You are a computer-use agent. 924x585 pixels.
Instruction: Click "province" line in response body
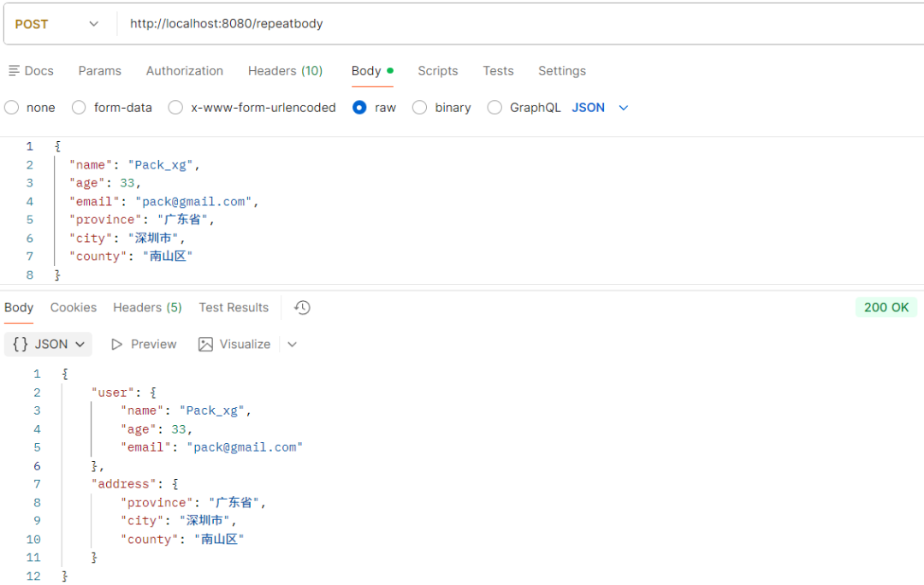click(x=193, y=503)
